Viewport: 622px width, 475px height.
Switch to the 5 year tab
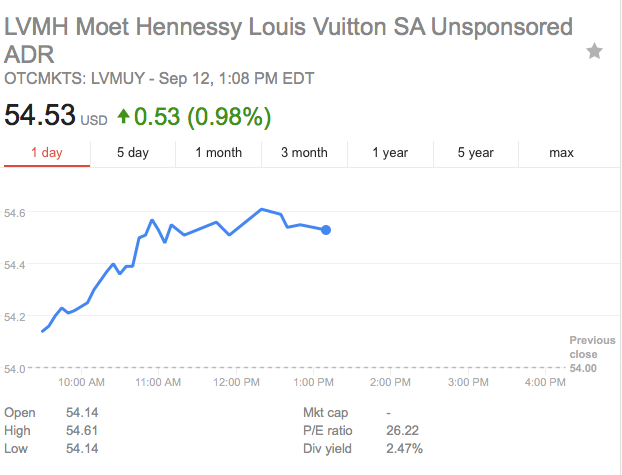tap(476, 153)
